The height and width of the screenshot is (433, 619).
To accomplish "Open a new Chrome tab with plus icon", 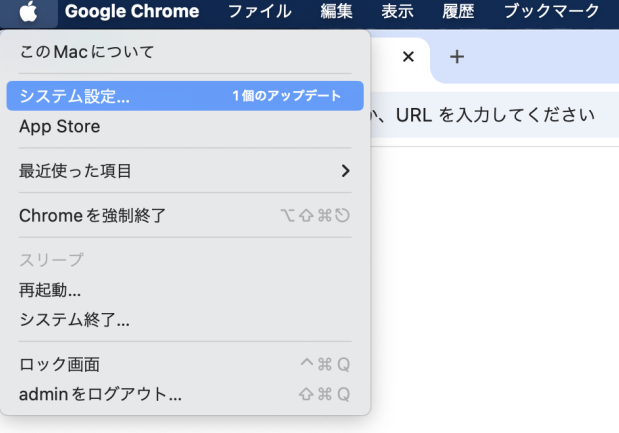I will 457,57.
